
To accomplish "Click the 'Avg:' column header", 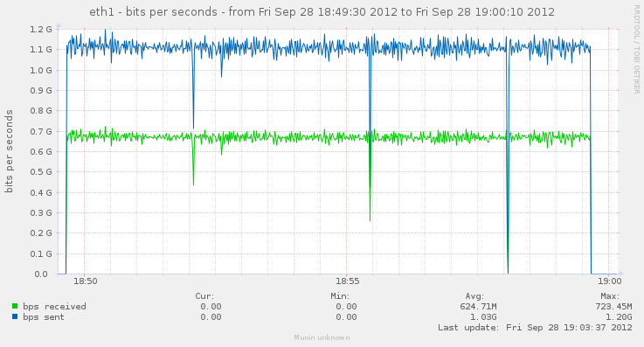I will point(474,296).
